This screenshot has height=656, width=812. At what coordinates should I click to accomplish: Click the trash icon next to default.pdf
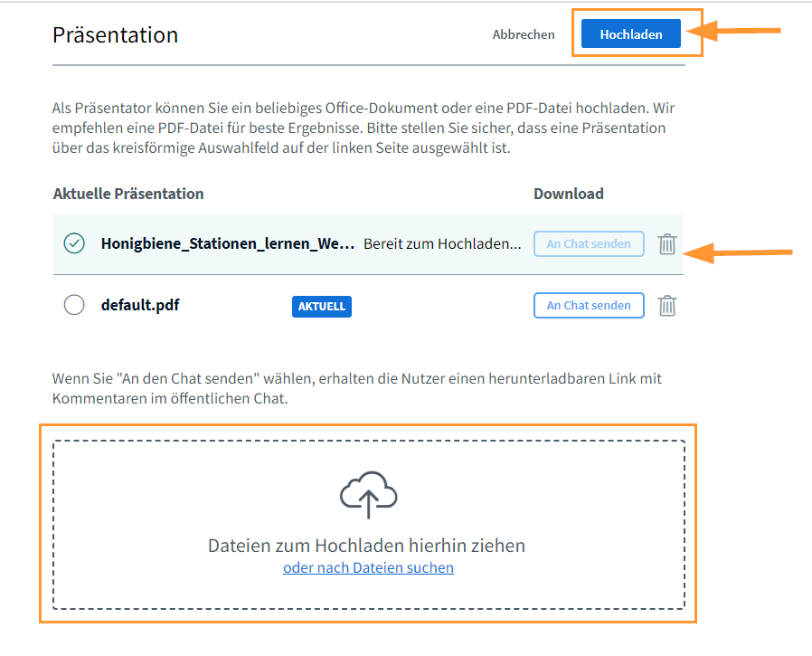(x=666, y=306)
